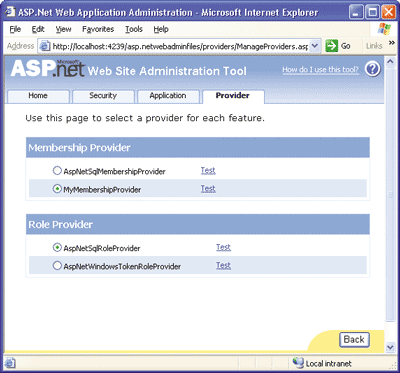Click the page icon in the address bar

tap(45, 46)
